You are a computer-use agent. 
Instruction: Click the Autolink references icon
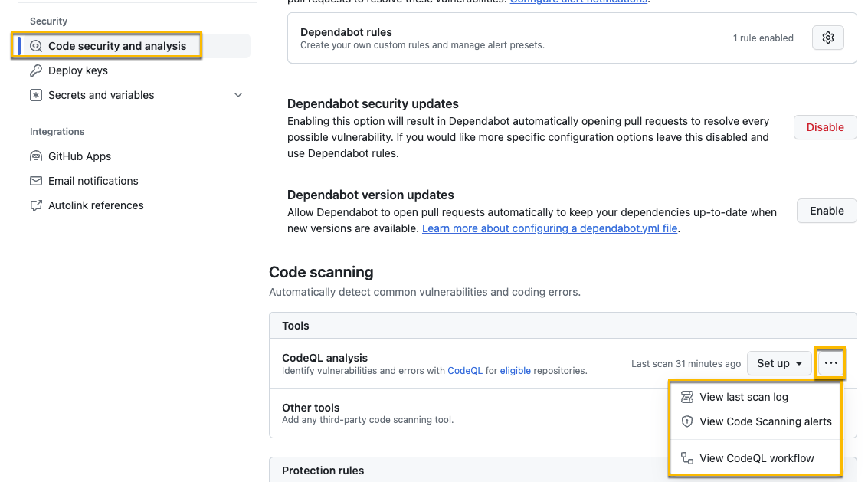pyautogui.click(x=36, y=205)
